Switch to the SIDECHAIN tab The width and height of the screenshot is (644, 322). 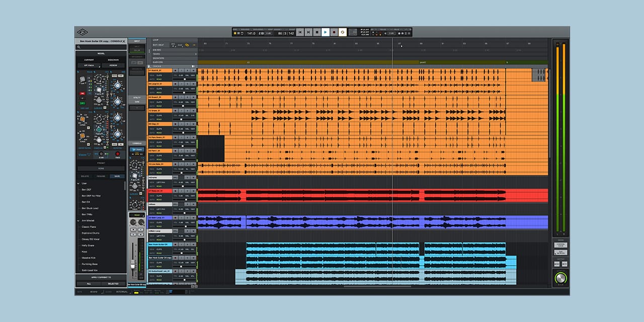[113, 59]
